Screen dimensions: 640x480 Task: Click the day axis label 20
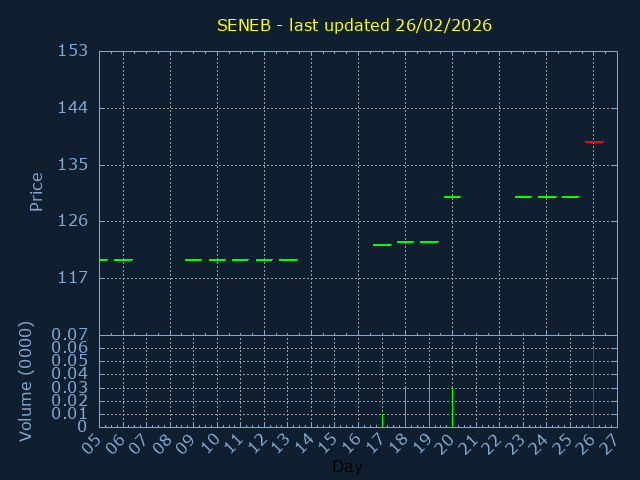coord(444,443)
